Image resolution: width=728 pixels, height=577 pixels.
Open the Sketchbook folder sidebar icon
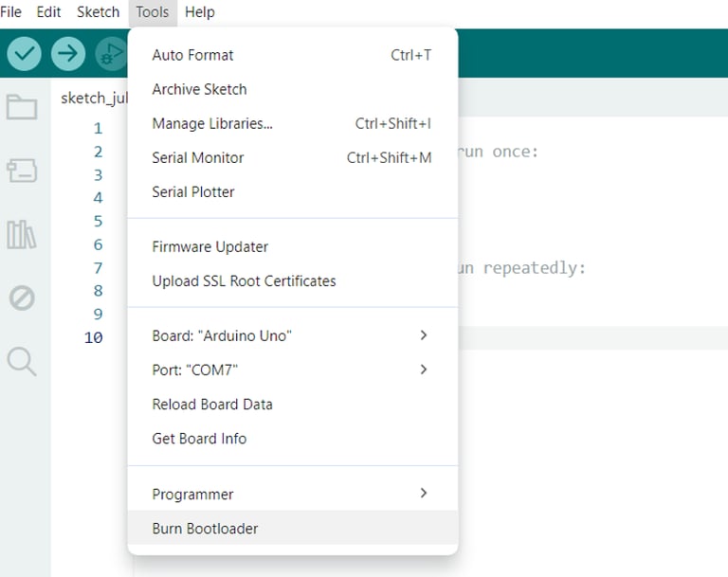[x=22, y=107]
